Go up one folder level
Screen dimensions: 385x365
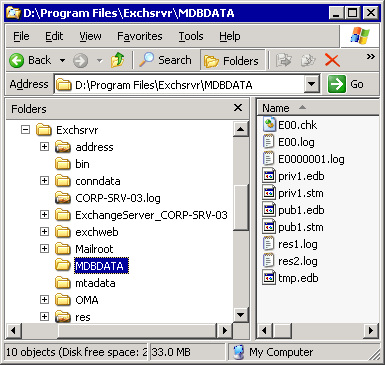tap(118, 60)
